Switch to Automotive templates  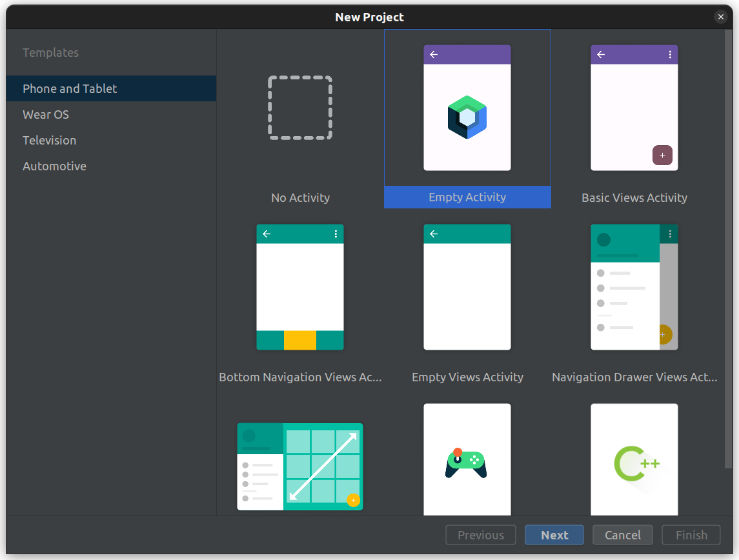[111, 166]
